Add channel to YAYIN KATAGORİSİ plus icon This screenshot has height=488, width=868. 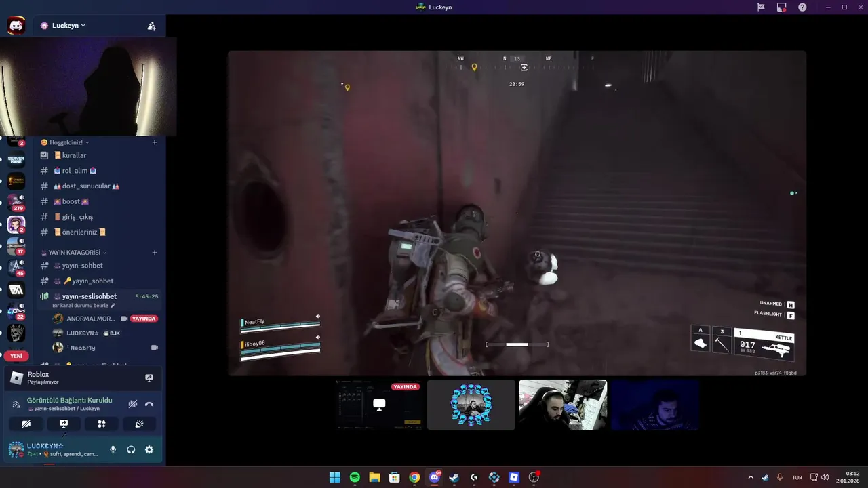tap(155, 253)
